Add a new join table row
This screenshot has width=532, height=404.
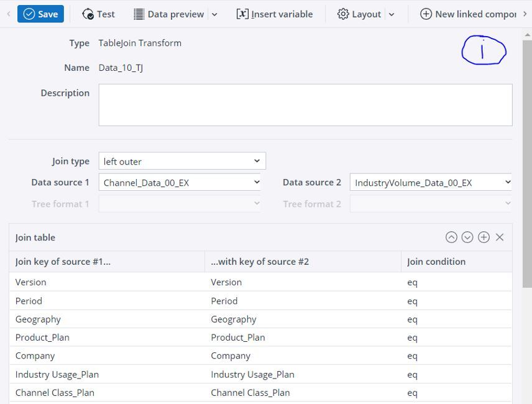(x=484, y=237)
